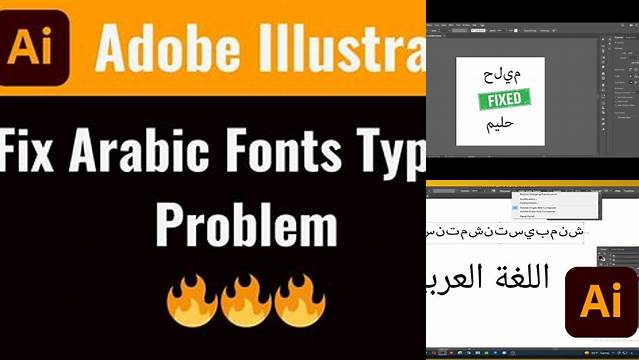Select the corrected Arabic word below the FIXED stamp

tap(500, 124)
